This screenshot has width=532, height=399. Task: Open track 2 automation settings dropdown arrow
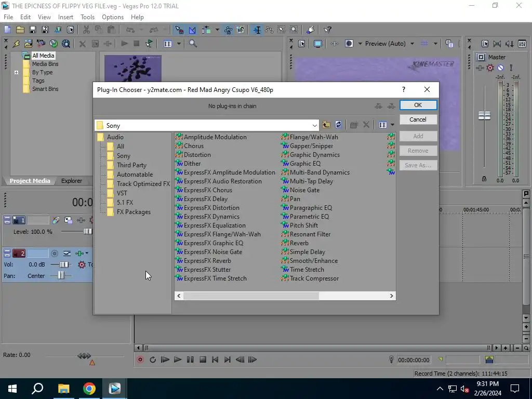coord(87,253)
